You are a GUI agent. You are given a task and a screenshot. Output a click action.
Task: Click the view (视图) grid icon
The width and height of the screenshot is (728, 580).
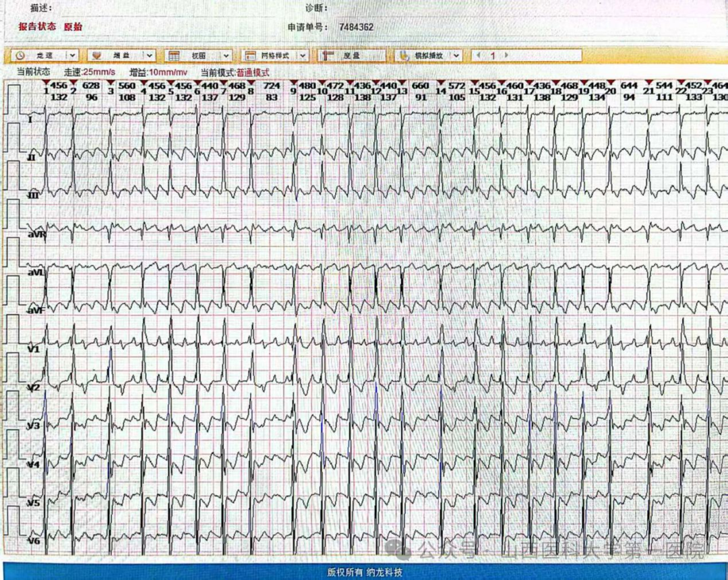[x=174, y=56]
